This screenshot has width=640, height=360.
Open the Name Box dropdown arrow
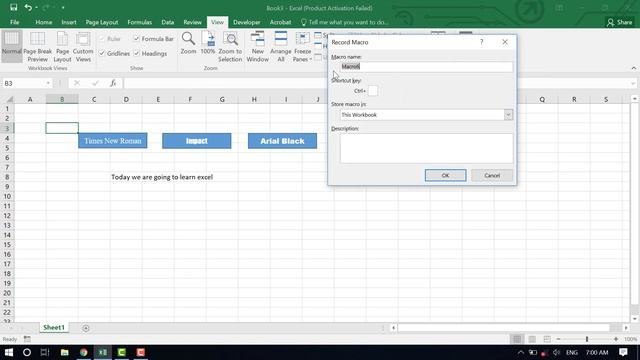(x=48, y=83)
